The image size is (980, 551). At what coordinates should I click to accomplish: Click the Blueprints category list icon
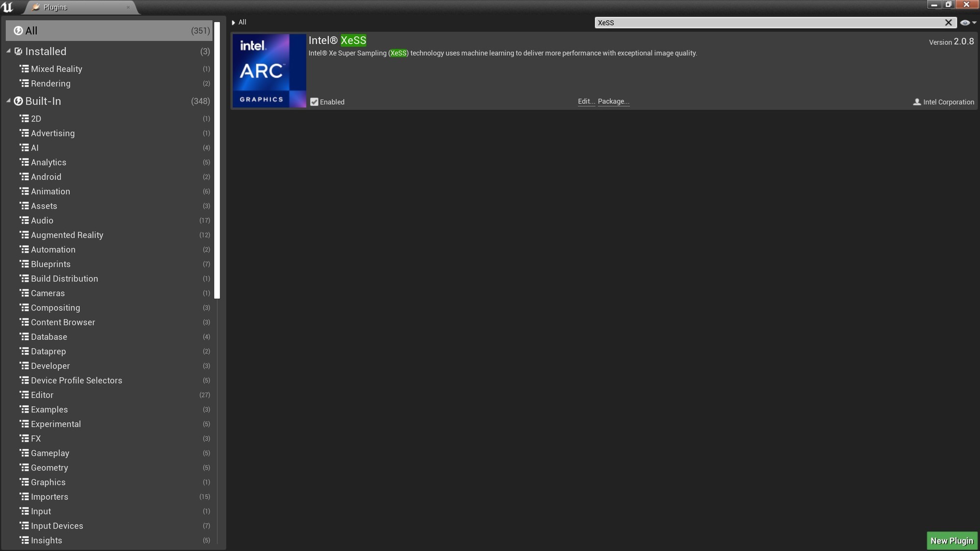pyautogui.click(x=24, y=264)
